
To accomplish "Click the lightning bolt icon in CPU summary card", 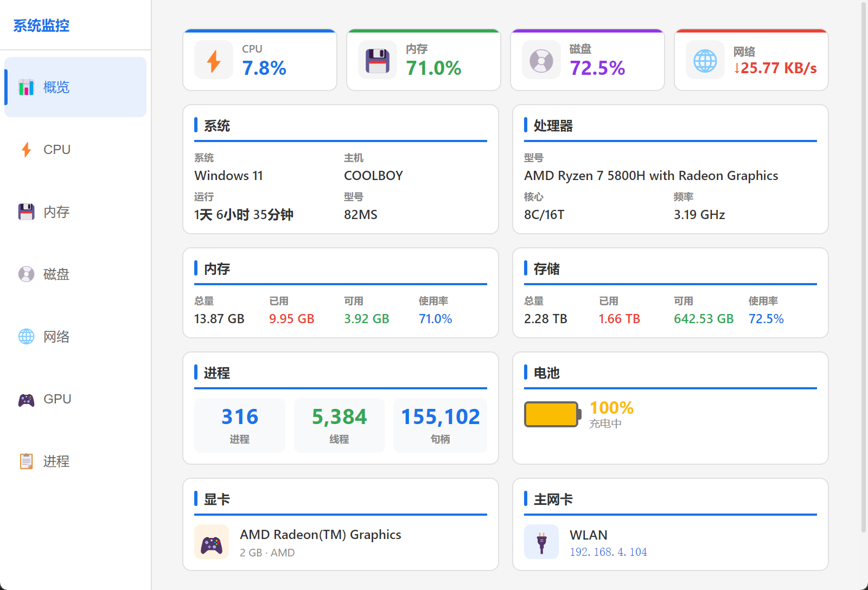I will (214, 60).
